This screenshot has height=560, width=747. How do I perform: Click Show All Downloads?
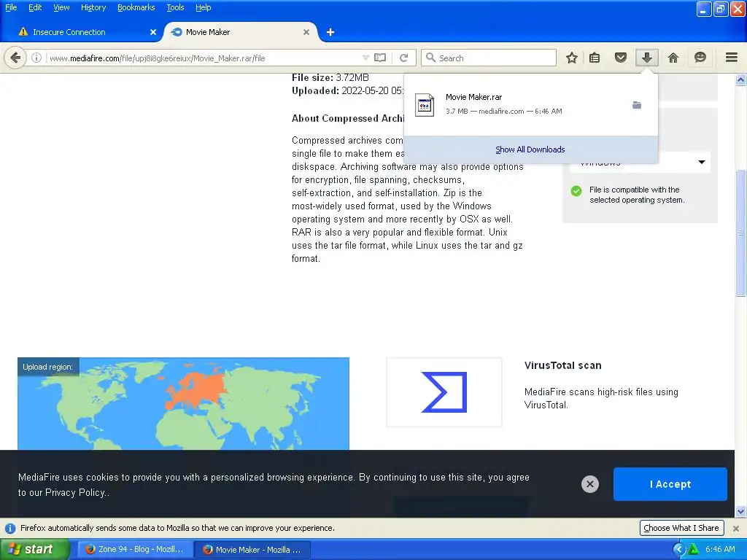(530, 149)
